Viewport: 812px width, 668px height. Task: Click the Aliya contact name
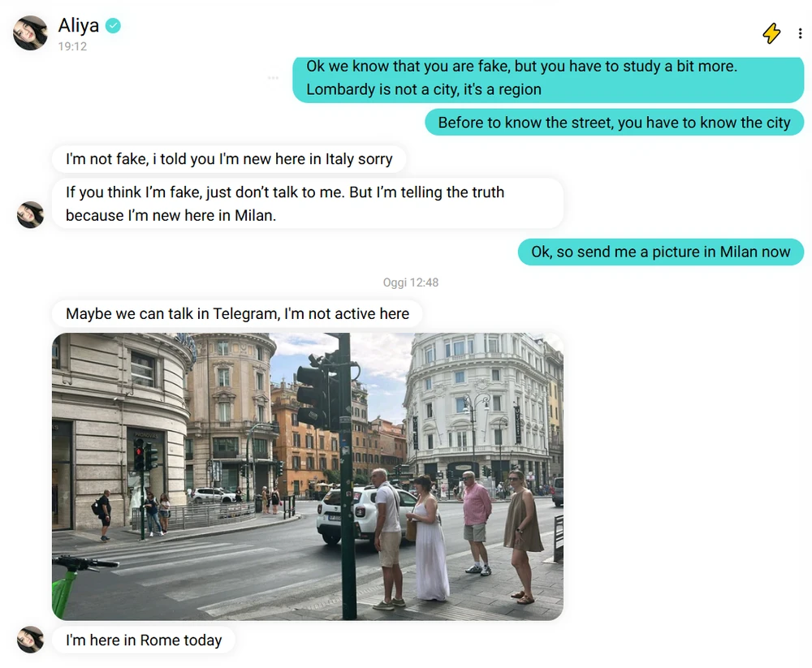click(x=78, y=25)
